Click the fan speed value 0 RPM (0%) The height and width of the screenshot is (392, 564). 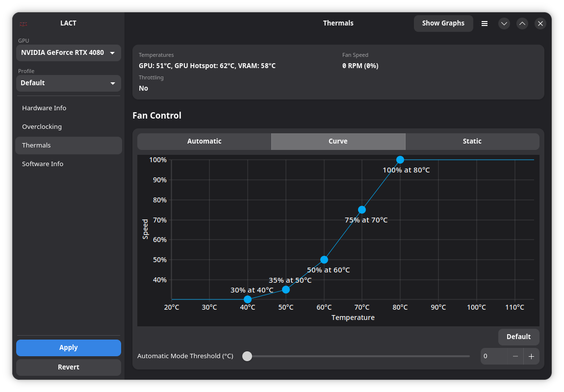click(x=360, y=66)
